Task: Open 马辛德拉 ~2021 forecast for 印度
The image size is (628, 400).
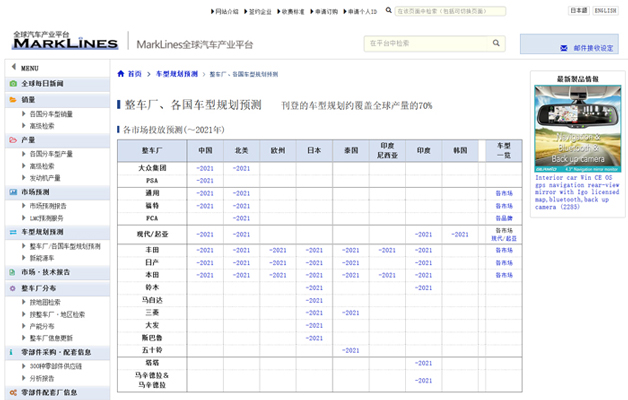Action: click(x=423, y=381)
